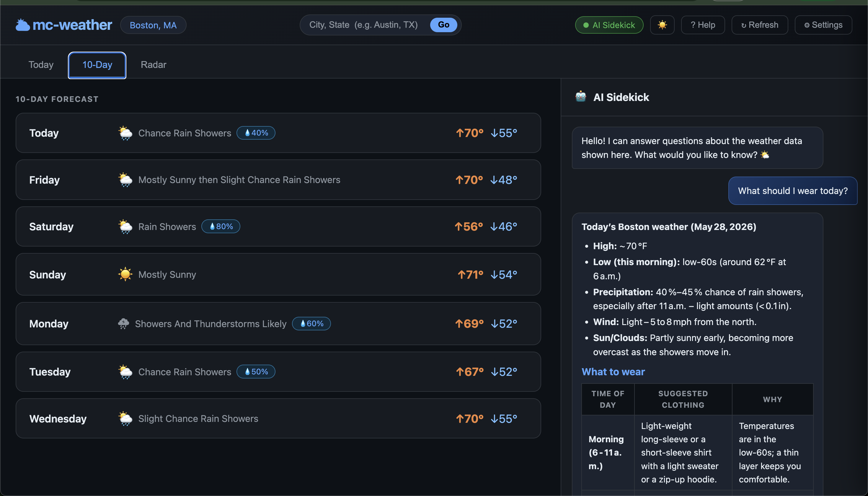Click the Go search button
The width and height of the screenshot is (868, 496).
(443, 25)
